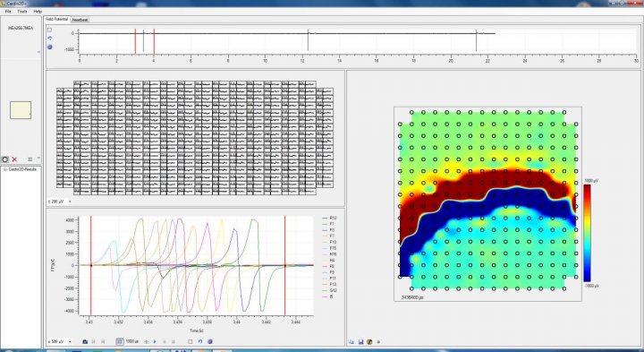
Task: Click legend entry F13
Action: pos(329,284)
